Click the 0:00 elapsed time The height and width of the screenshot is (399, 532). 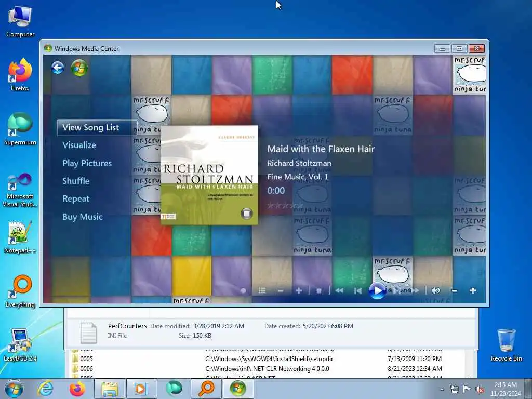click(x=276, y=191)
